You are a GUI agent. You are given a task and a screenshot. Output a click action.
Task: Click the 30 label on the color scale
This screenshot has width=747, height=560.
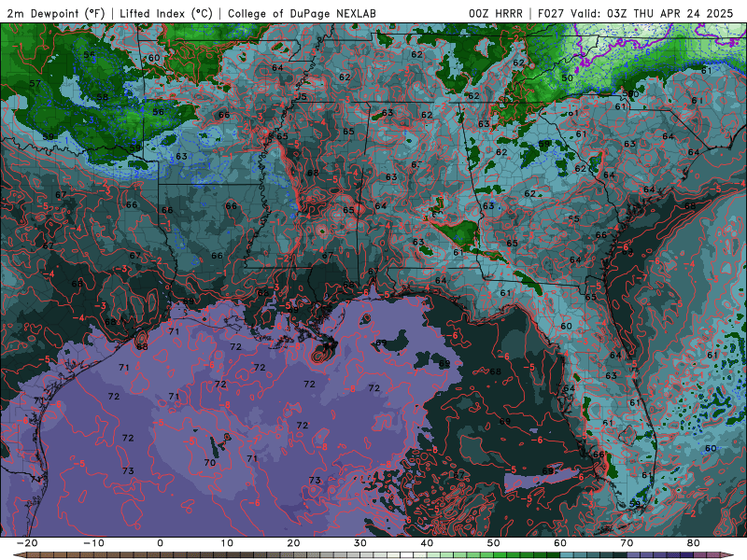pyautogui.click(x=360, y=543)
